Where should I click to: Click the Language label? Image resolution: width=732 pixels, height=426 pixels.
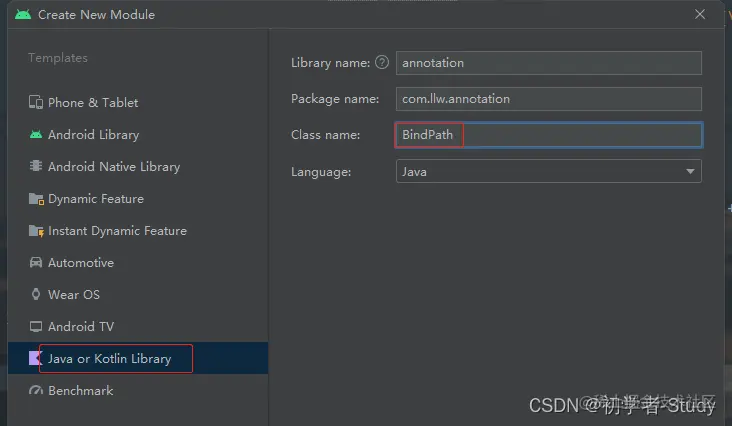[x=321, y=172]
